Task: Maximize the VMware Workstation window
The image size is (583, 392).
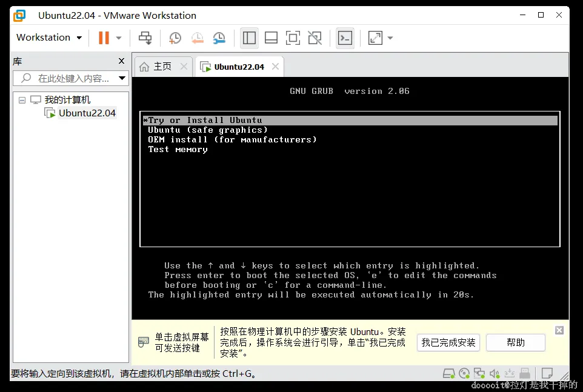Action: point(541,15)
